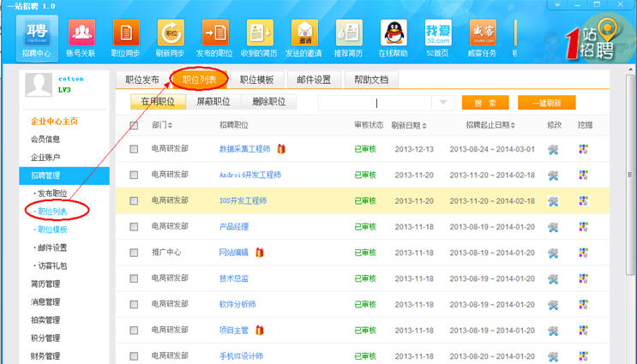The height and width of the screenshot is (364, 637).
Task: Check the box for 网站编辑 row
Action: 134,253
